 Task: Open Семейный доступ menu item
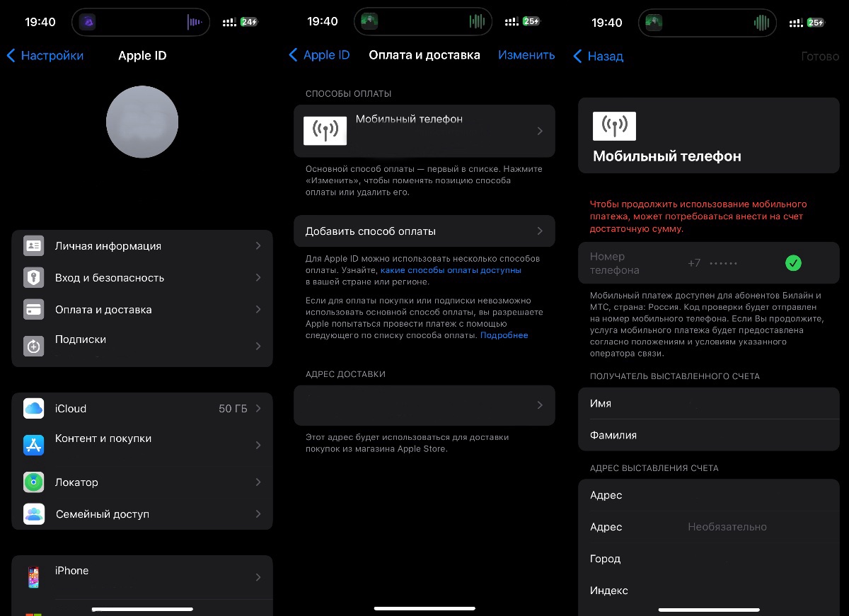tap(142, 514)
